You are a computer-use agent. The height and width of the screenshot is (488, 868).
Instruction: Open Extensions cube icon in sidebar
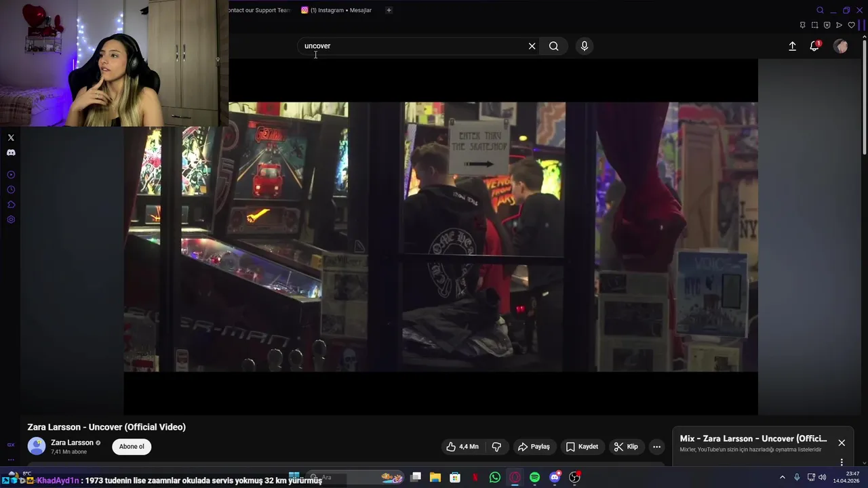tap(11, 205)
